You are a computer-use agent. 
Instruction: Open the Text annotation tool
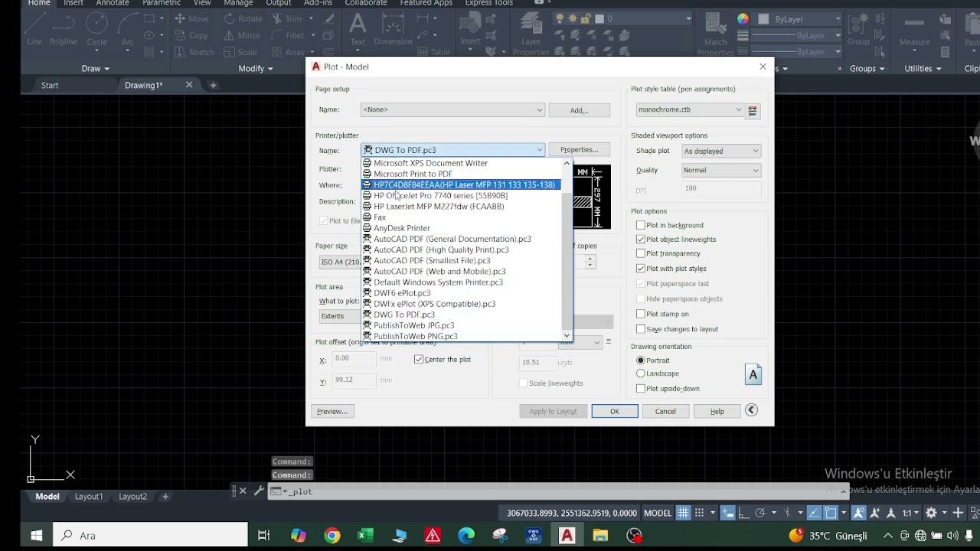pyautogui.click(x=358, y=29)
